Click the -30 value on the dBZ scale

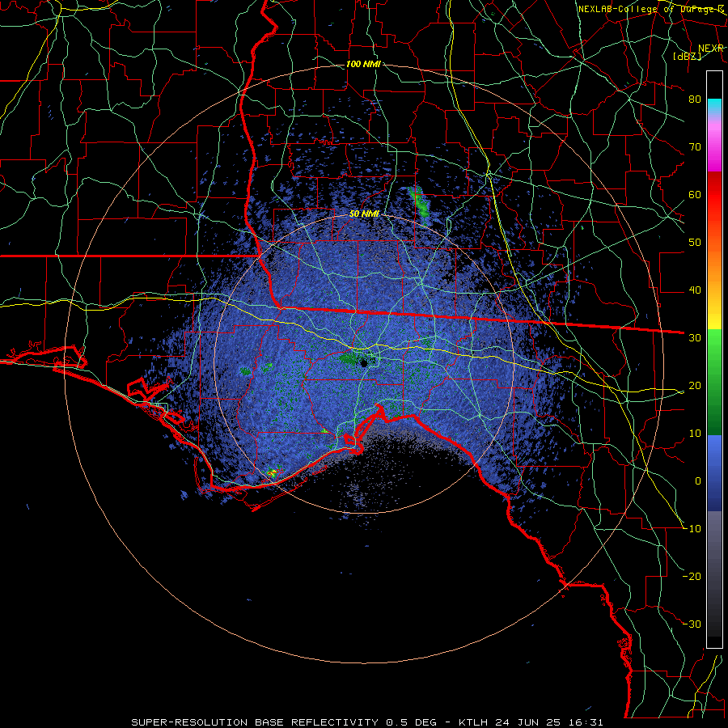[x=692, y=624]
